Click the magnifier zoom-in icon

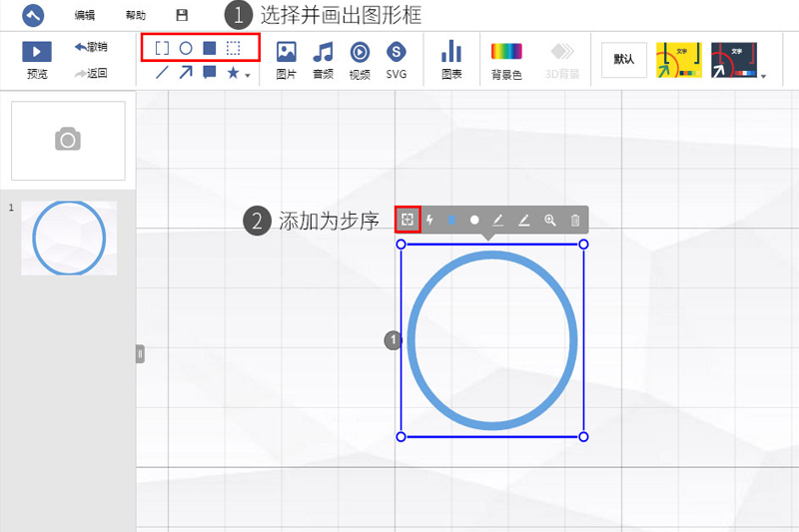click(550, 220)
